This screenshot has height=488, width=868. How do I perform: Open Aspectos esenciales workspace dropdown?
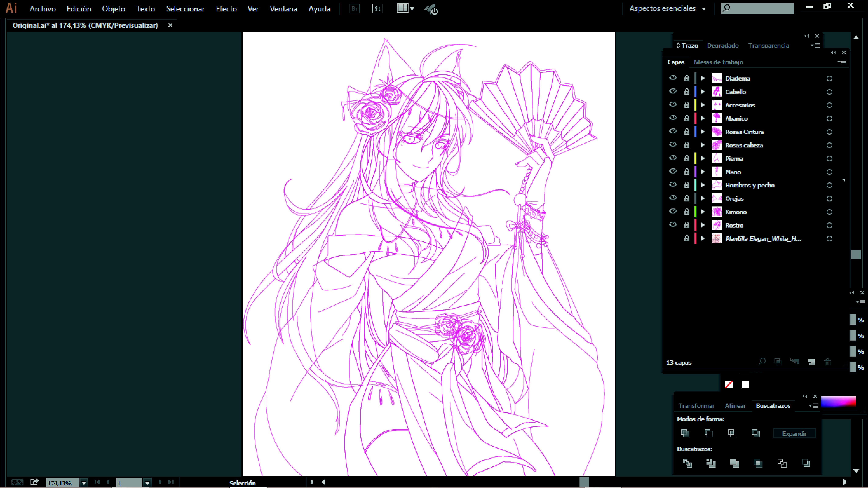pyautogui.click(x=667, y=8)
